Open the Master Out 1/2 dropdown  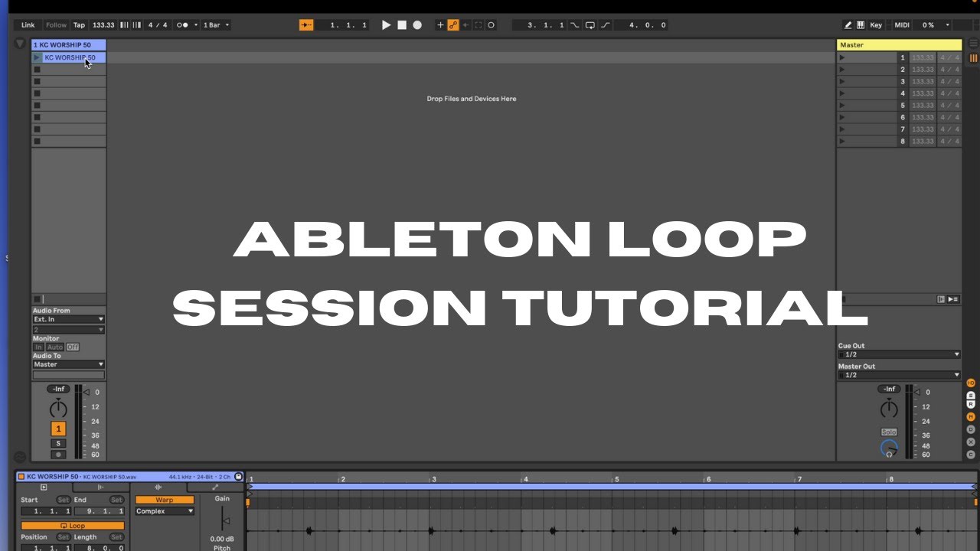tap(899, 375)
